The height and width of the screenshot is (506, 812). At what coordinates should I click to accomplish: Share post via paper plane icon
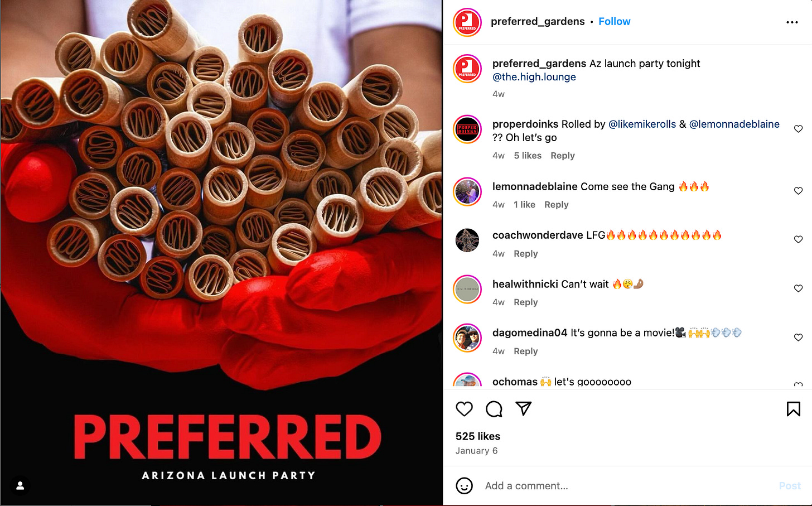[x=523, y=409]
